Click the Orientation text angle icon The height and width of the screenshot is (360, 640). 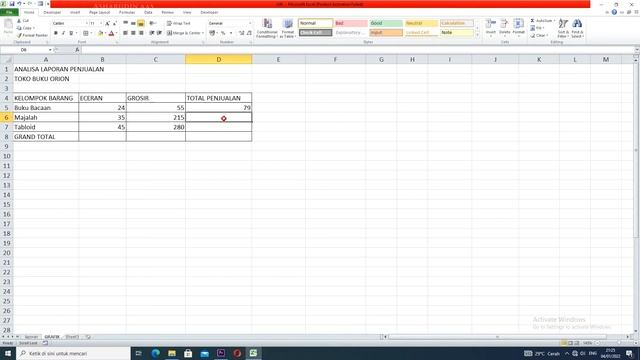(152, 23)
